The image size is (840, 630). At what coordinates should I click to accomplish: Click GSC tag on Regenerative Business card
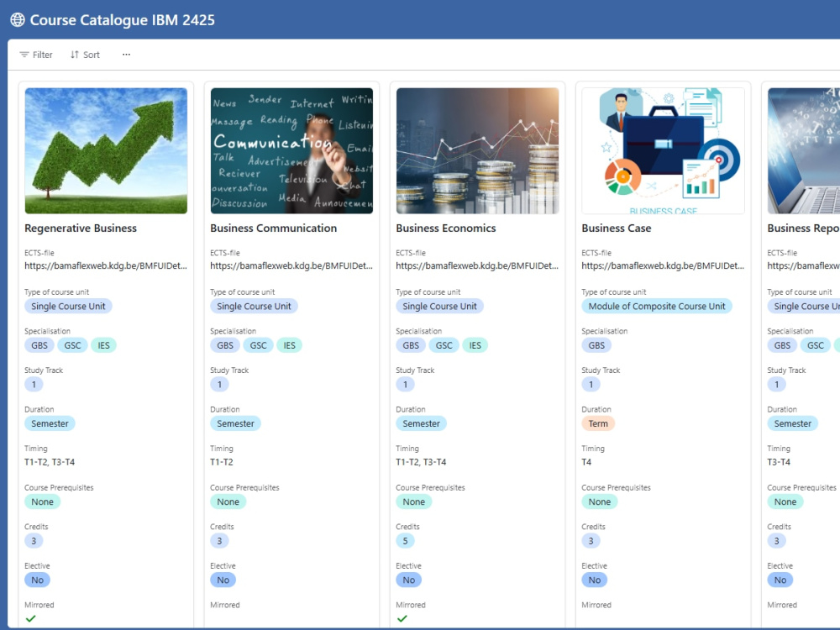[72, 345]
